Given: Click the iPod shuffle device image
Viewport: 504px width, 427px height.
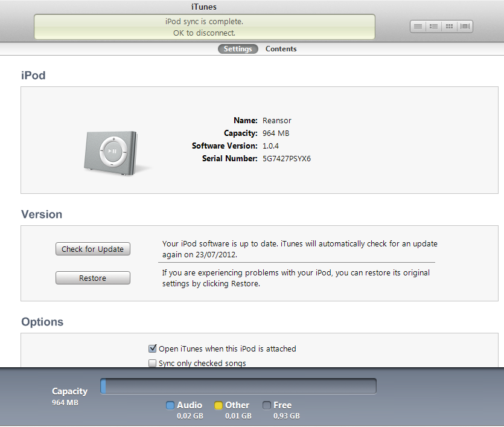Looking at the screenshot, I should pos(112,153).
